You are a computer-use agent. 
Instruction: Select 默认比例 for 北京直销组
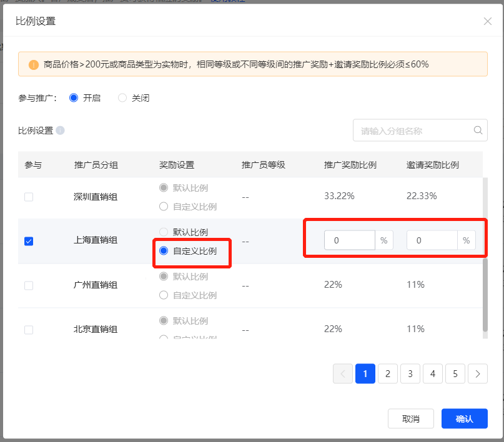[164, 321]
